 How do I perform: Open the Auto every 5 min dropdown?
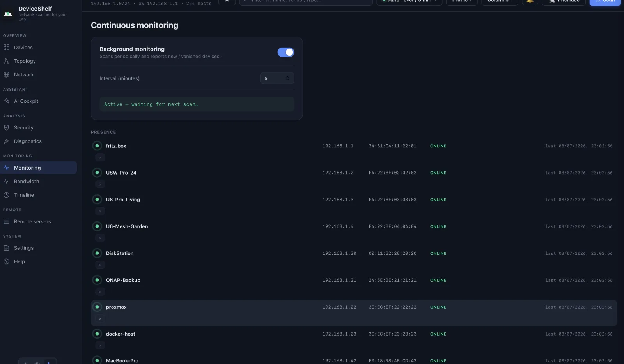coord(409,2)
